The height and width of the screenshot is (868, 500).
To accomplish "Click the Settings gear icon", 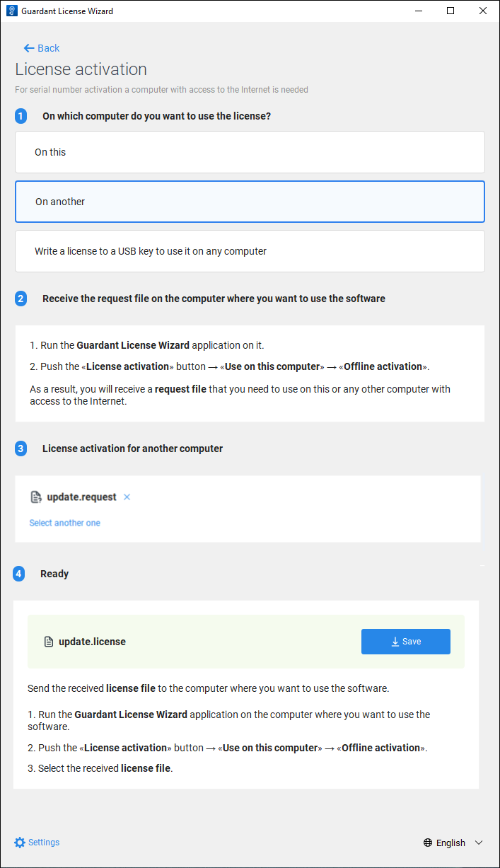I will point(20,843).
